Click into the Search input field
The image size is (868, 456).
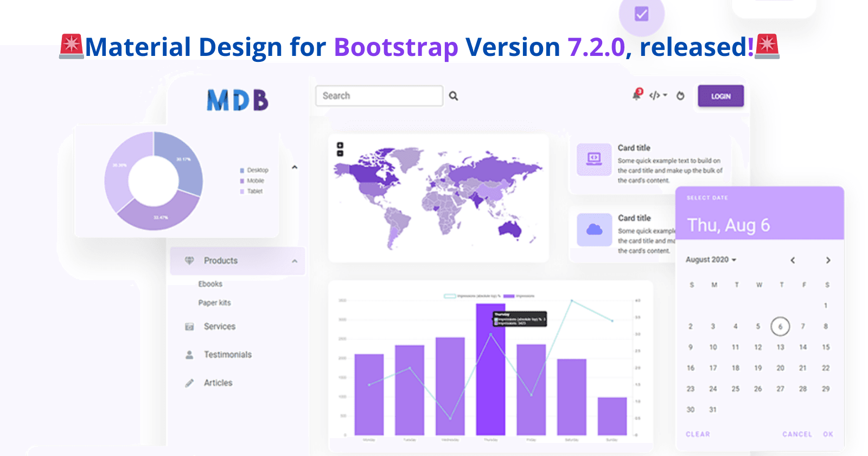(379, 96)
